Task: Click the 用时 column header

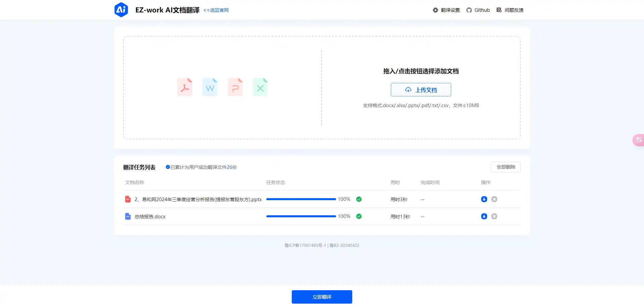Action: [395, 182]
